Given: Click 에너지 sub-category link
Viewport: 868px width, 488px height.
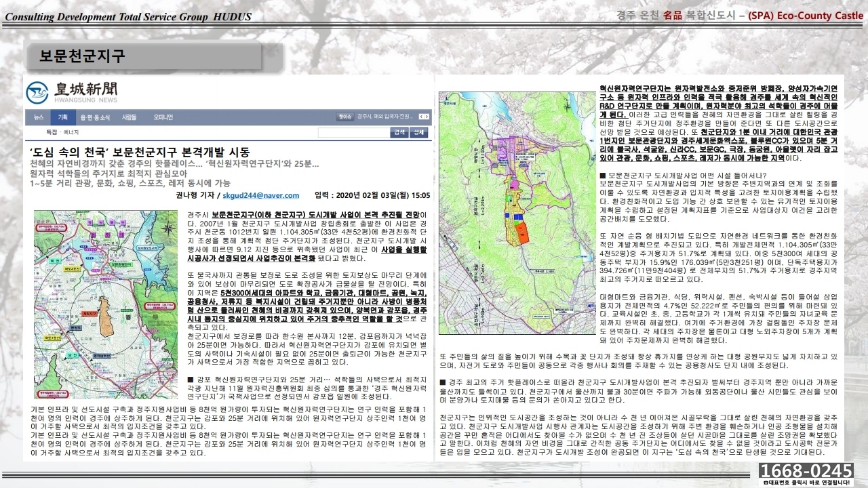Looking at the screenshot, I should (71, 131).
